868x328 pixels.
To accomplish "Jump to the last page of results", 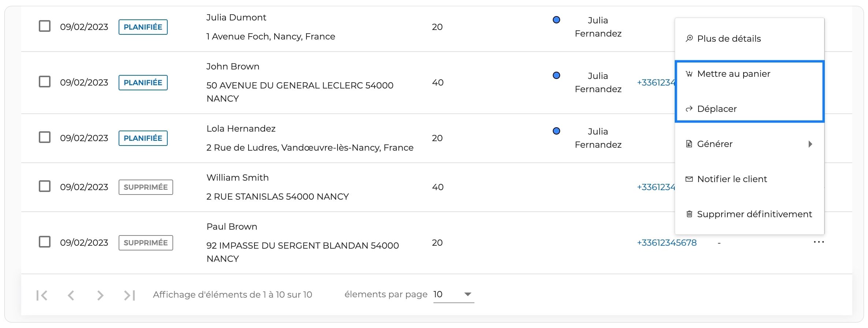I will (129, 295).
